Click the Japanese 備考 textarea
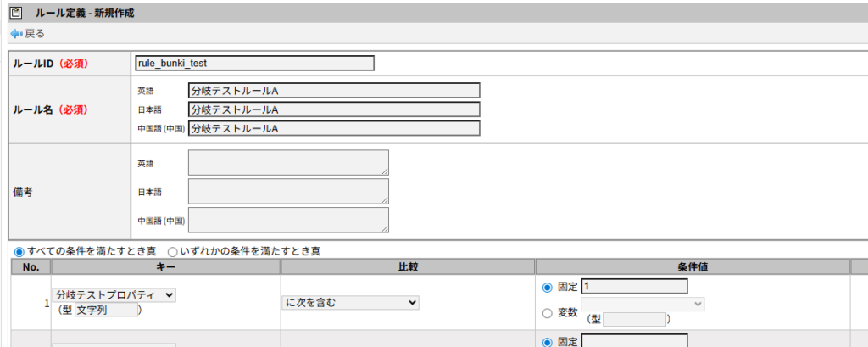 click(288, 191)
